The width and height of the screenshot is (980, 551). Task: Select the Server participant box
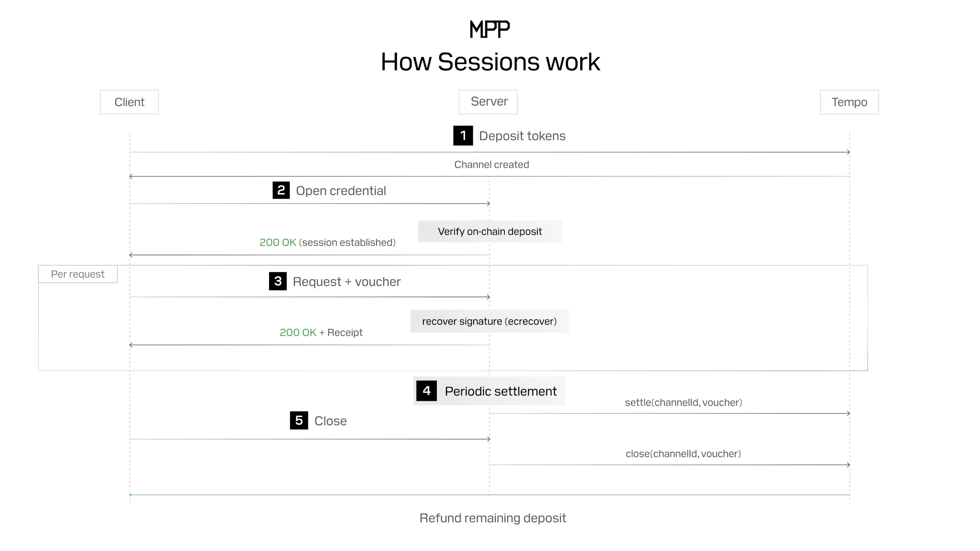[x=488, y=102]
